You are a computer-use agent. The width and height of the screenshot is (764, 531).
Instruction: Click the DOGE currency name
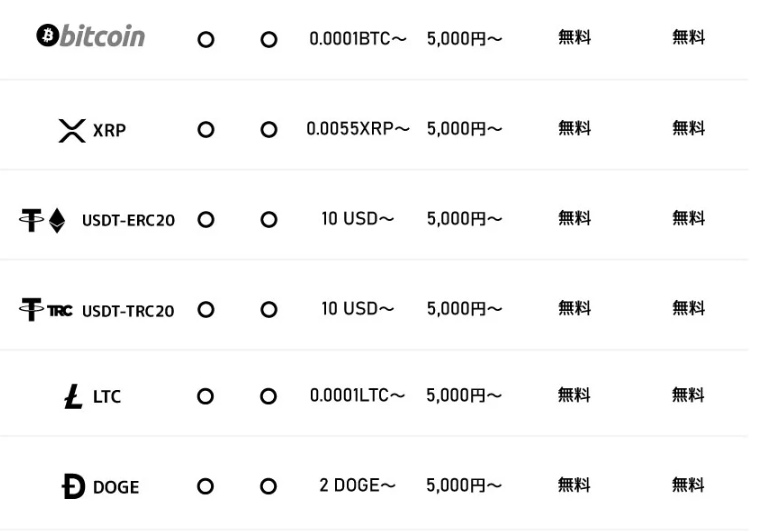(x=116, y=488)
